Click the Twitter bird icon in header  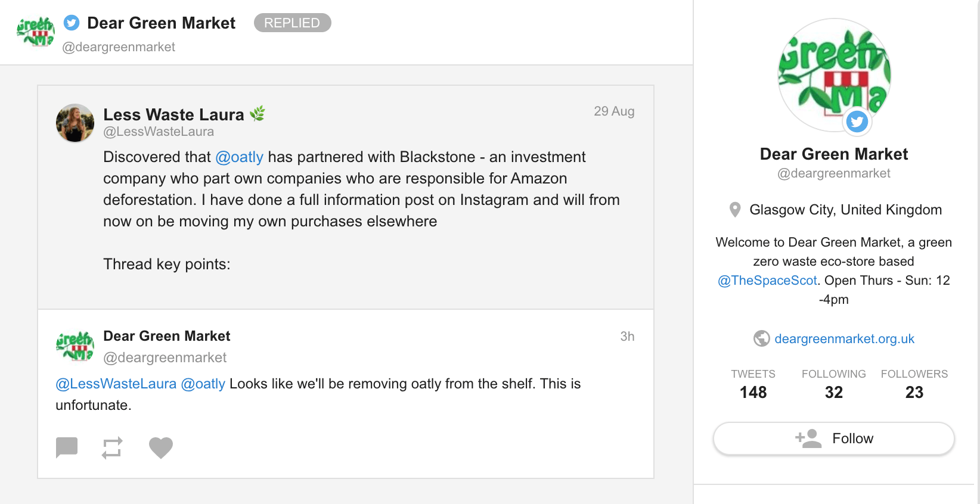(72, 23)
